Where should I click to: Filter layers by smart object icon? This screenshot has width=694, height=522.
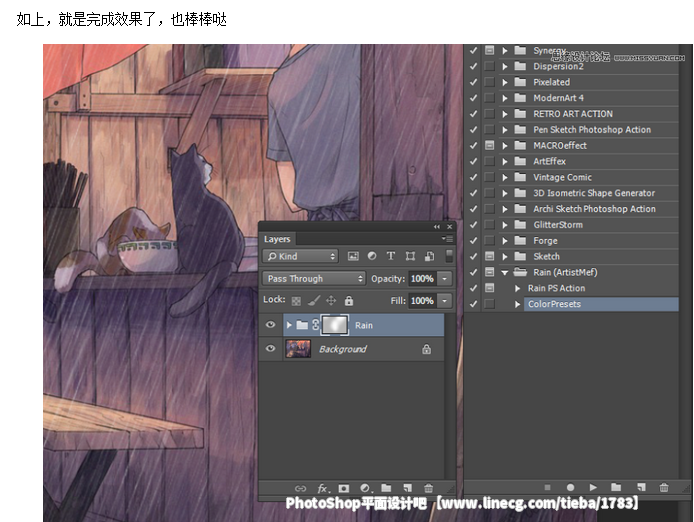429,256
